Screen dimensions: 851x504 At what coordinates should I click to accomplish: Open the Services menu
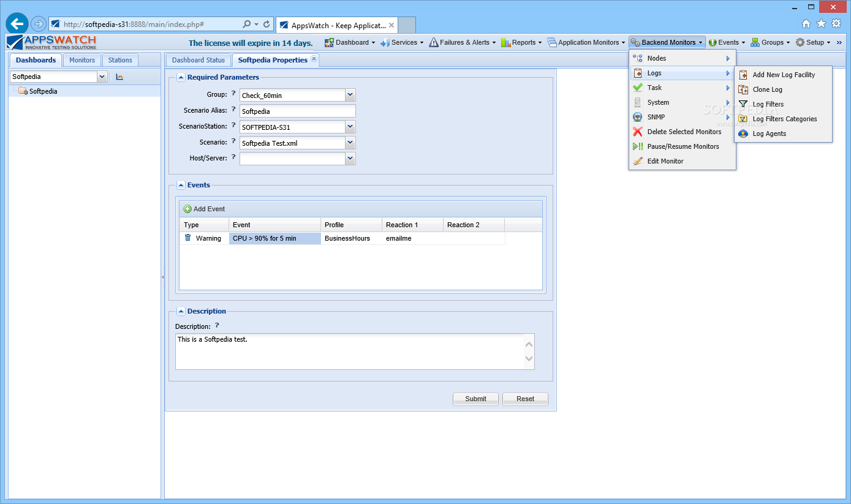pyautogui.click(x=402, y=42)
